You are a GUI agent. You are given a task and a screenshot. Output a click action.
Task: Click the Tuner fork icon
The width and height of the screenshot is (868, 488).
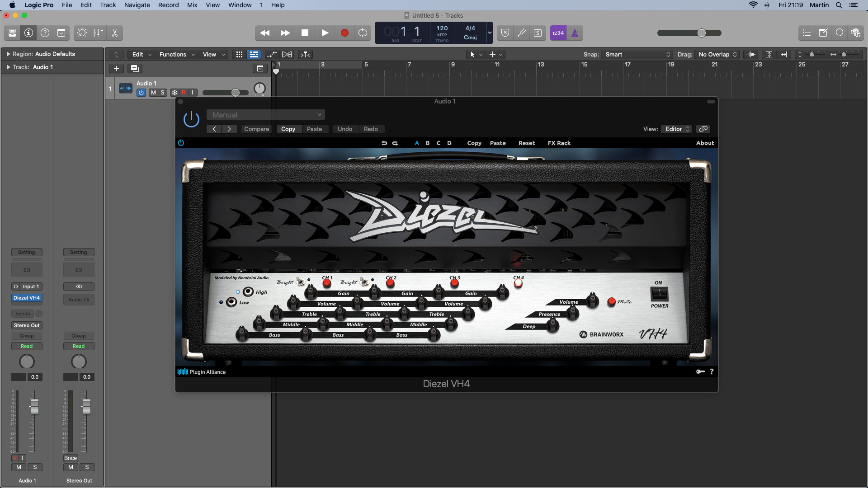pyautogui.click(x=521, y=33)
